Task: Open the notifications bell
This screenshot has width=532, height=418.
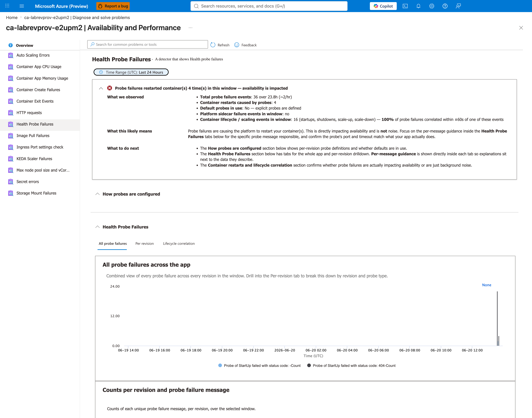Action: (418, 6)
